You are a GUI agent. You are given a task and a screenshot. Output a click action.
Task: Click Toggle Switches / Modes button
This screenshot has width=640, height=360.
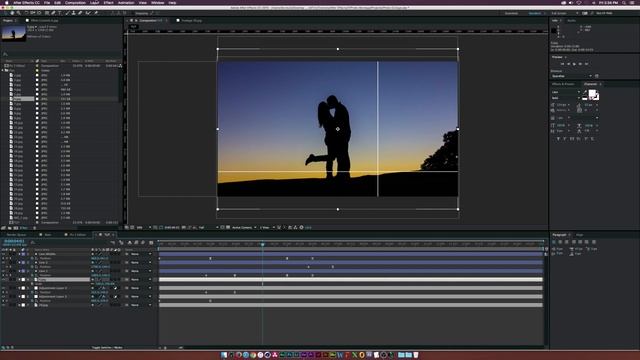(x=107, y=348)
